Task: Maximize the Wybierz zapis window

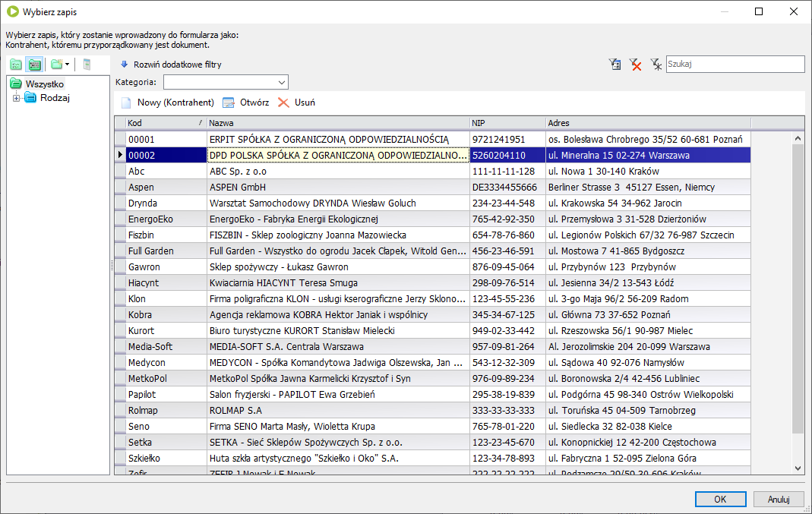Action: [x=759, y=11]
